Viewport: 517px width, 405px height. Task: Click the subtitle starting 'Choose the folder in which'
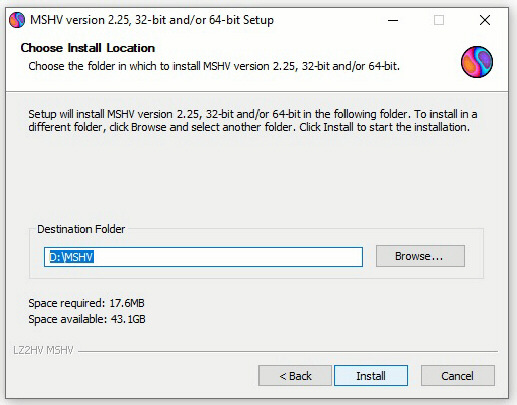pos(214,66)
